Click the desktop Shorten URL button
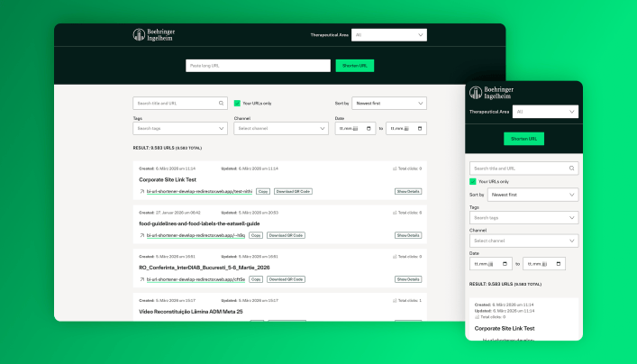The image size is (637, 364). [x=355, y=66]
